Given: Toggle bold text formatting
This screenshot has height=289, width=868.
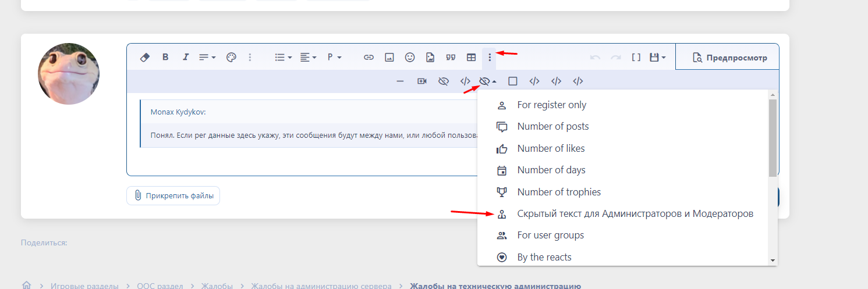Looking at the screenshot, I should pyautogui.click(x=165, y=58).
